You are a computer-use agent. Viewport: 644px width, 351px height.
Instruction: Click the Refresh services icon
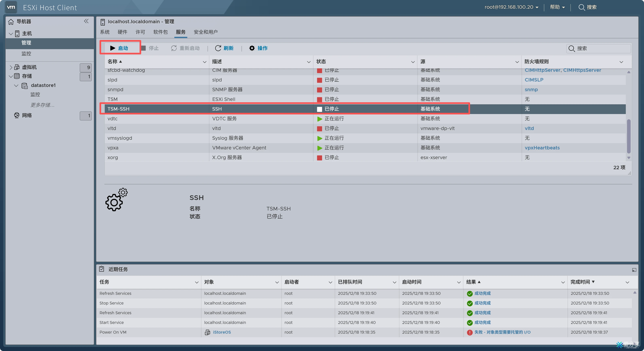(x=218, y=48)
